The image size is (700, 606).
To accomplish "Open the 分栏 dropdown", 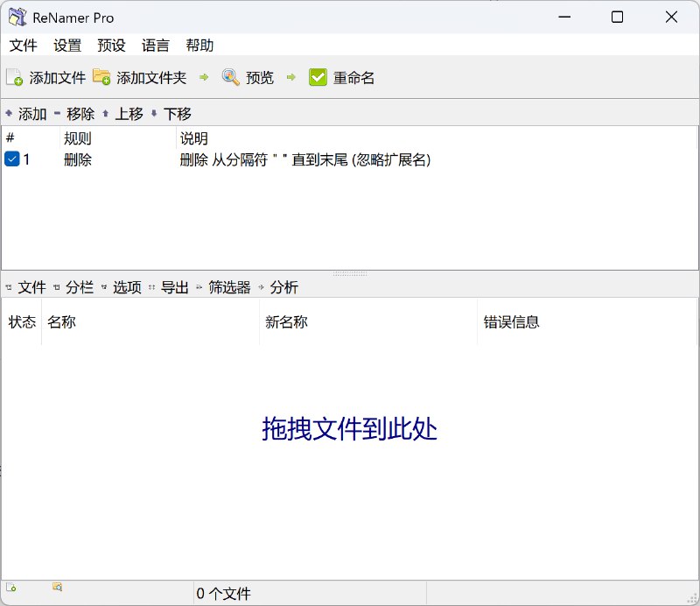I will tap(80, 287).
